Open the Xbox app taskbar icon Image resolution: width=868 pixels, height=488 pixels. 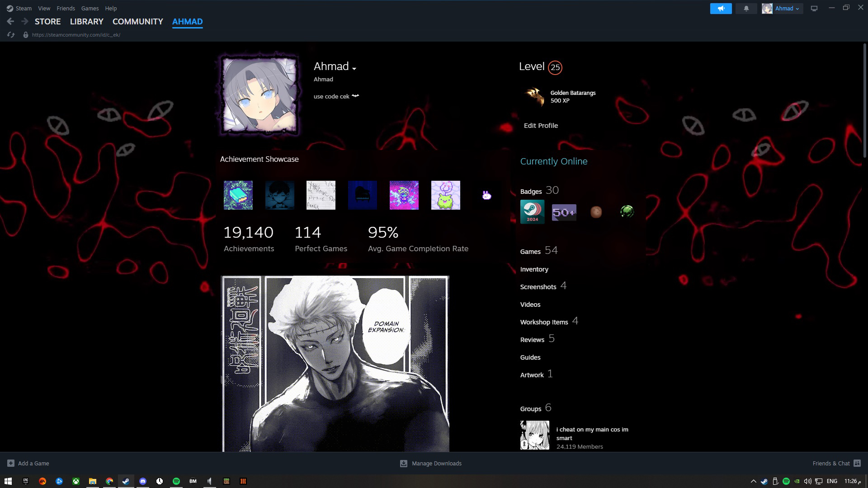(76, 481)
